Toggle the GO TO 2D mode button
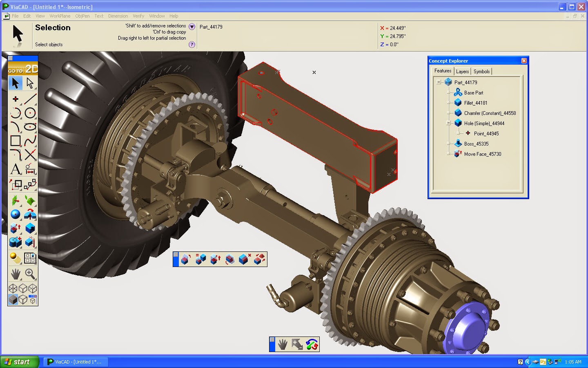 [x=23, y=68]
